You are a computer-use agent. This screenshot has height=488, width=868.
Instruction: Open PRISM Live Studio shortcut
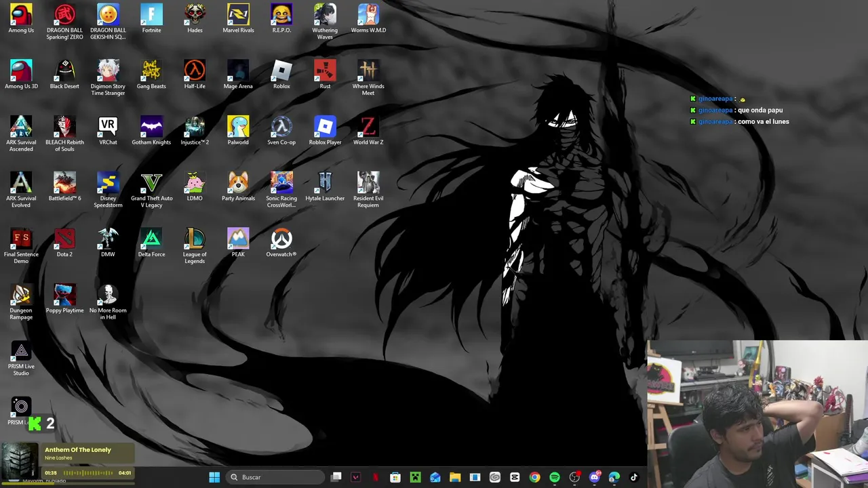pyautogui.click(x=21, y=359)
